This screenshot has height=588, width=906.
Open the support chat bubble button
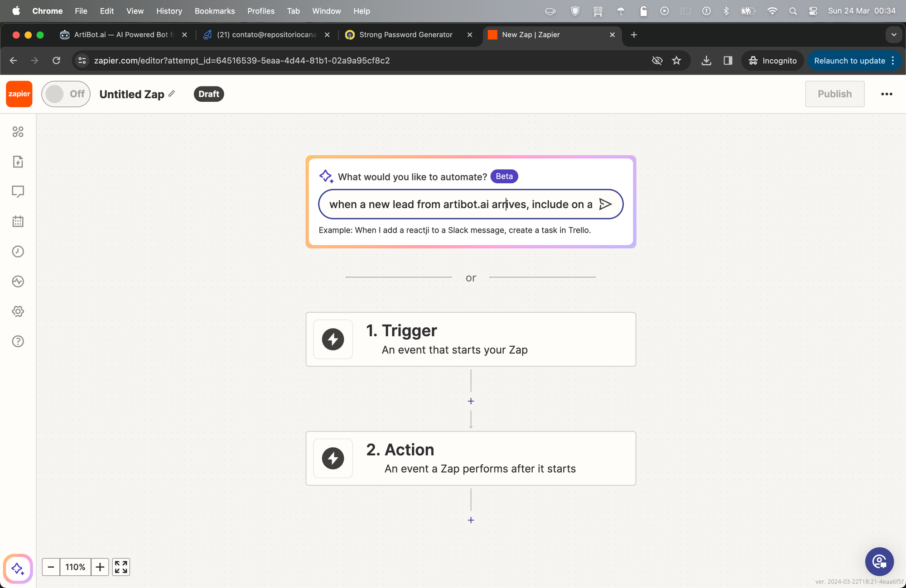(879, 562)
